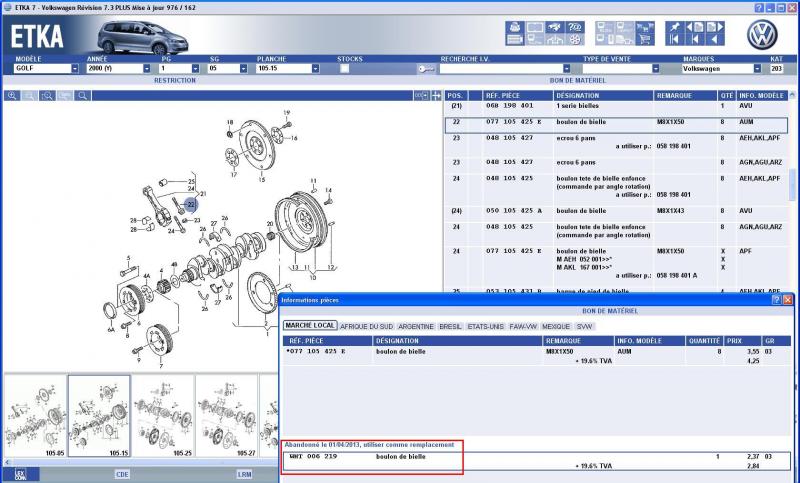This screenshot has width=800, height=483.
Task: Expand the SG dropdown showing 05
Action: [x=243, y=68]
